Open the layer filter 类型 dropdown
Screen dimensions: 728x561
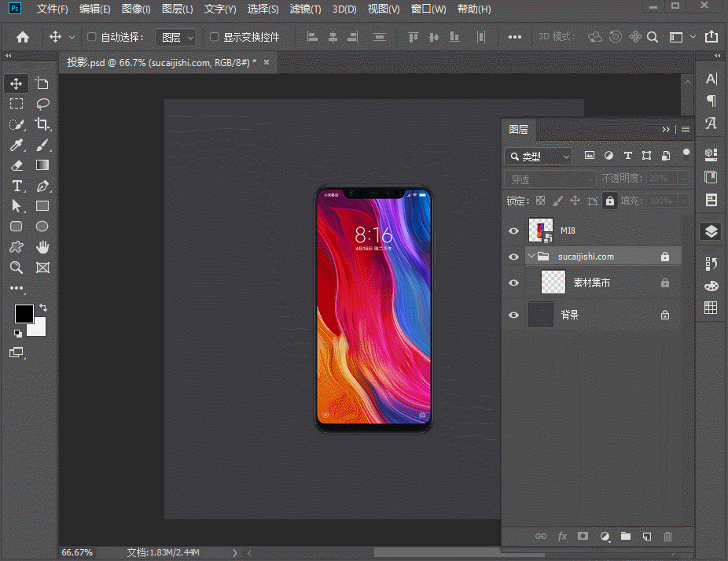538,156
